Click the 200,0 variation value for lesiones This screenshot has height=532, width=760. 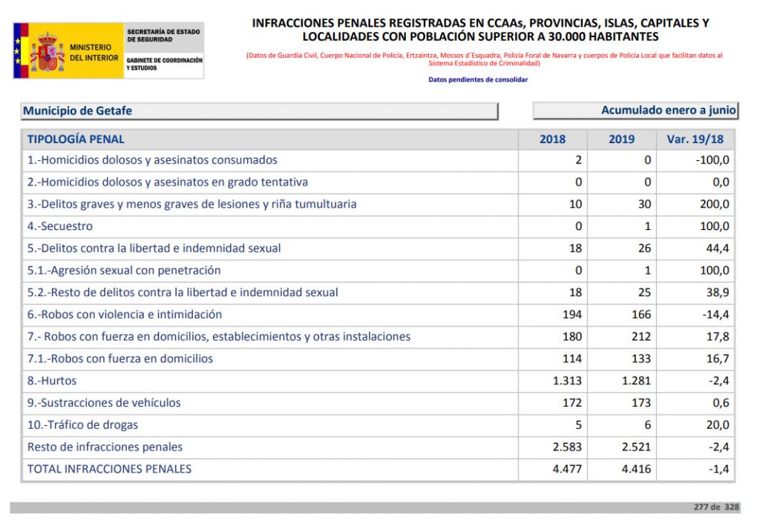click(x=715, y=204)
